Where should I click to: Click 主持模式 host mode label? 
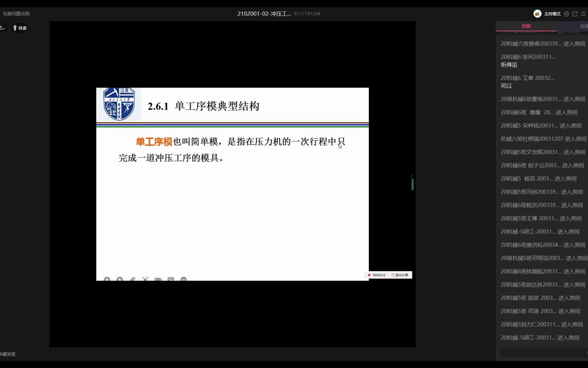coord(552,14)
